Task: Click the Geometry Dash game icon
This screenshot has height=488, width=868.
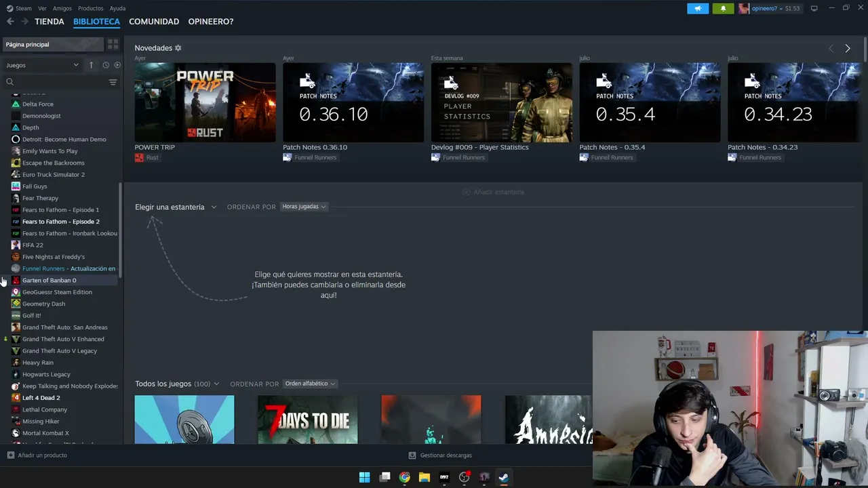Action: pos(16,304)
